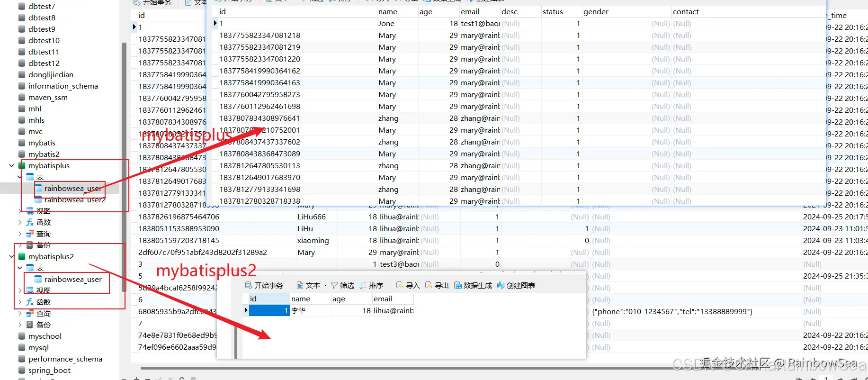The image size is (868, 380).
Task: Click the 数据生成 data generation icon
Action: tap(458, 285)
